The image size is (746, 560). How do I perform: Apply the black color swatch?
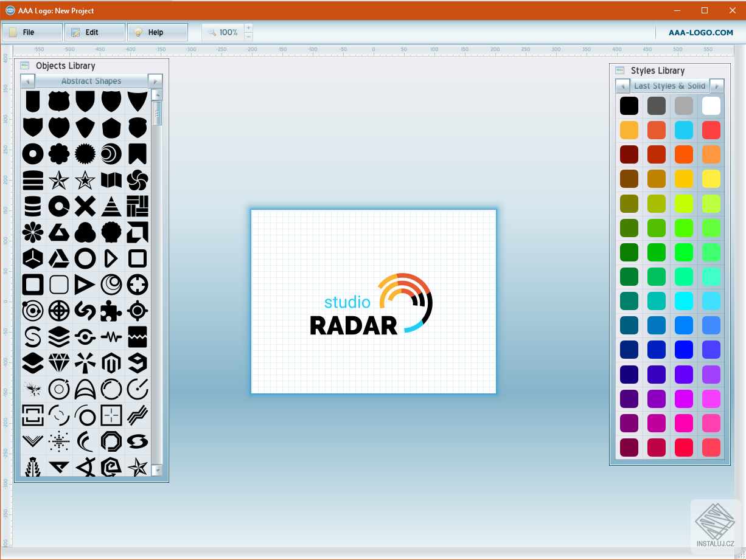629,106
